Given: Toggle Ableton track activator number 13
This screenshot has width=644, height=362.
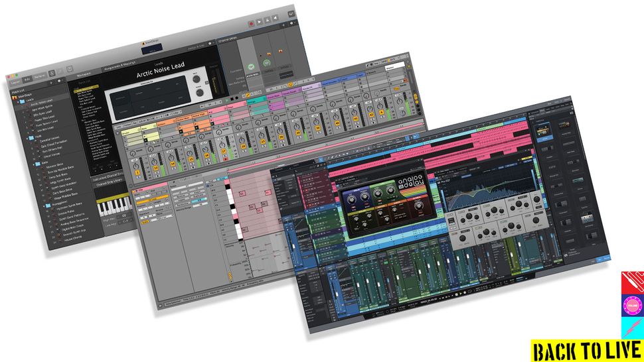Looking at the screenshot, I should pyautogui.click(x=155, y=168).
